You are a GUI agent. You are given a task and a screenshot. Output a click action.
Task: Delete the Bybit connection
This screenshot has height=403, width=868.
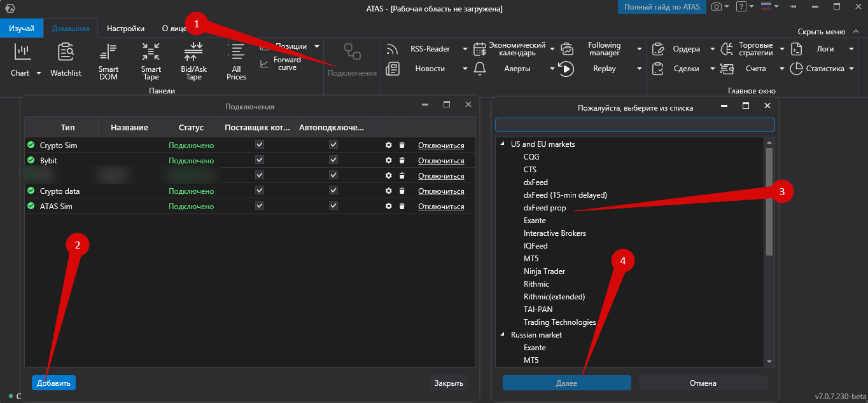point(402,161)
